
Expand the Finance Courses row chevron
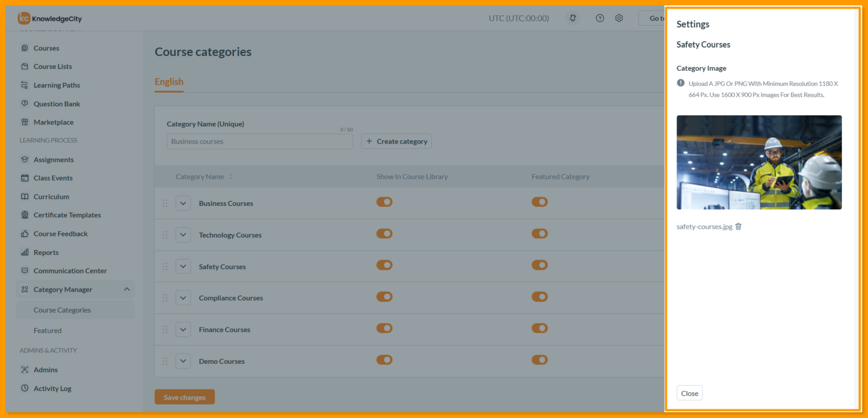(x=183, y=329)
